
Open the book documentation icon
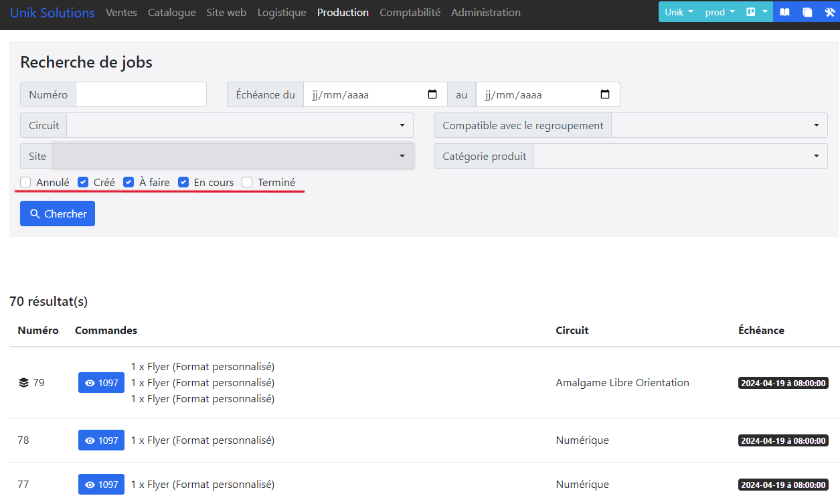coord(784,12)
